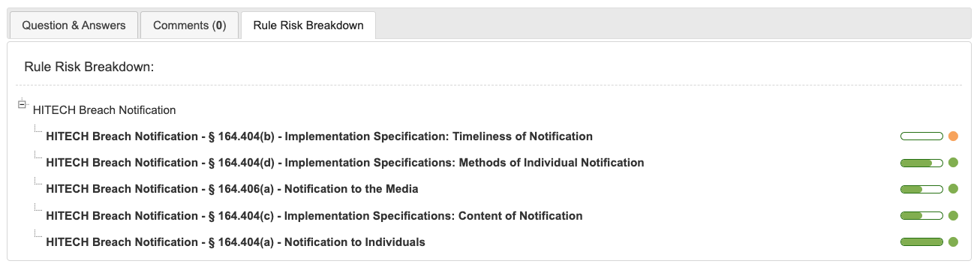Click orange risk dot for Timeliness of Notification
The width and height of the screenshot is (980, 270).
coord(953,136)
